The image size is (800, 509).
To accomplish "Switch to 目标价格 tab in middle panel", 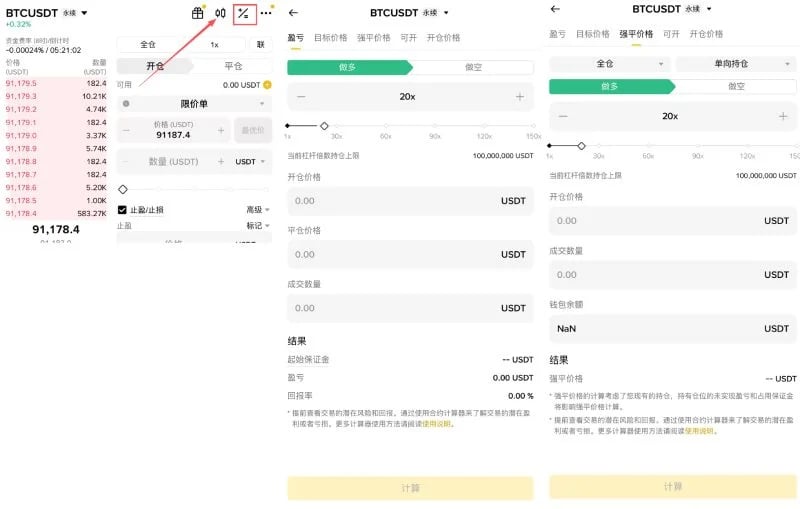I will click(331, 38).
